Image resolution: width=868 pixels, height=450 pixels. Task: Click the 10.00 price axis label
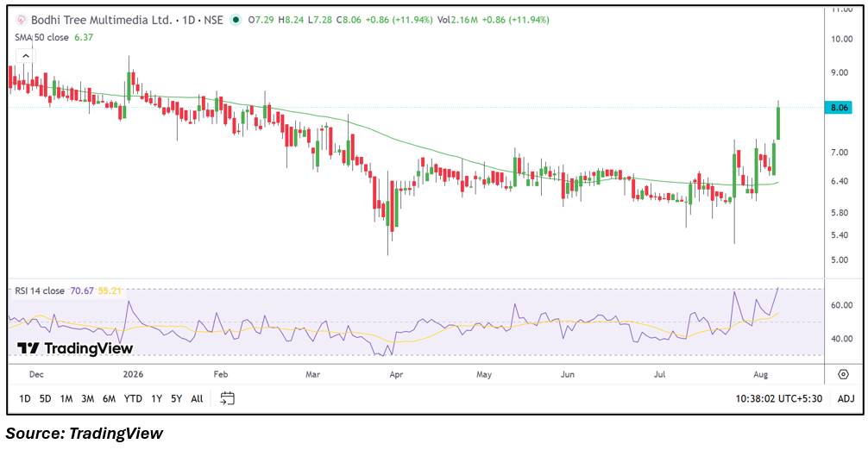(x=840, y=39)
